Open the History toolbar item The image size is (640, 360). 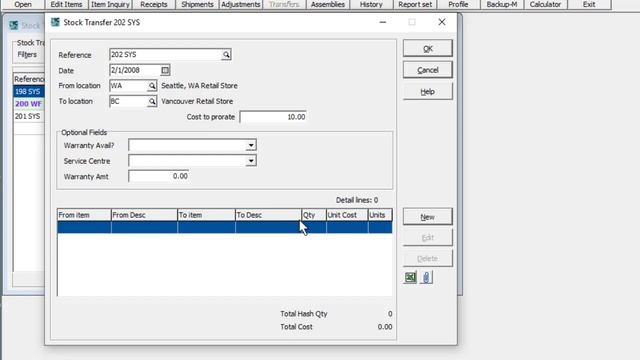[x=371, y=4]
